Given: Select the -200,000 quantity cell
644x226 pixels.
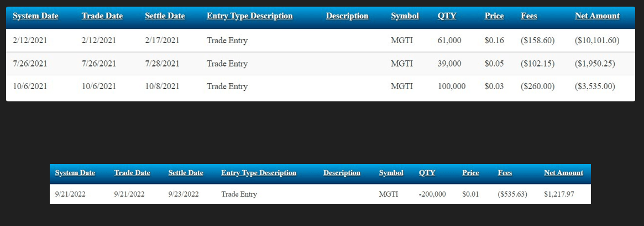Looking at the screenshot, I should [x=432, y=194].
